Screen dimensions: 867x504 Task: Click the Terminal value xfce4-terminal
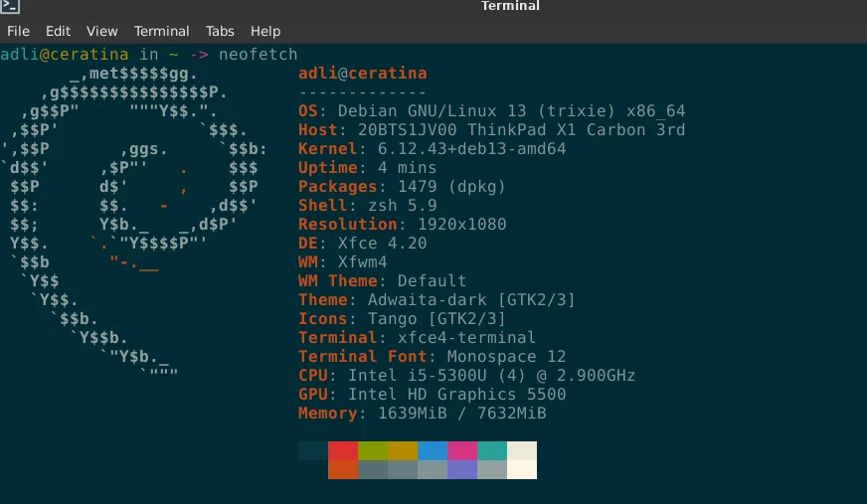(466, 338)
